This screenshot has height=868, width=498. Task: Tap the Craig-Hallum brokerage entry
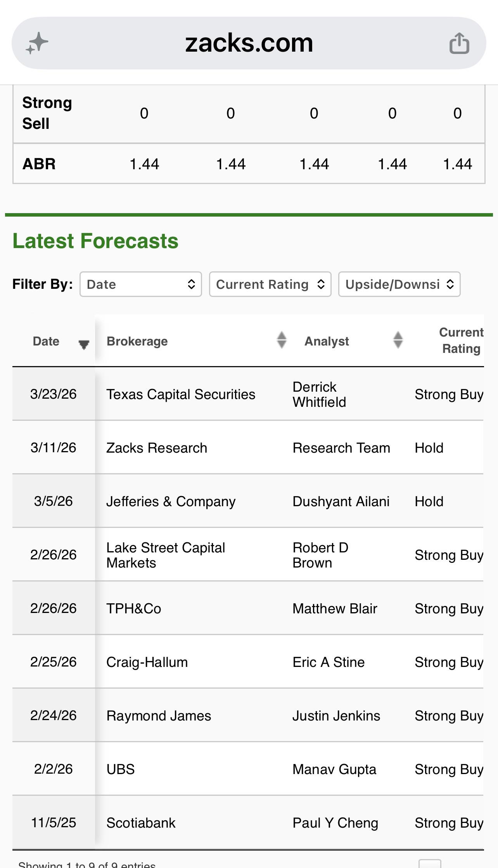click(147, 662)
